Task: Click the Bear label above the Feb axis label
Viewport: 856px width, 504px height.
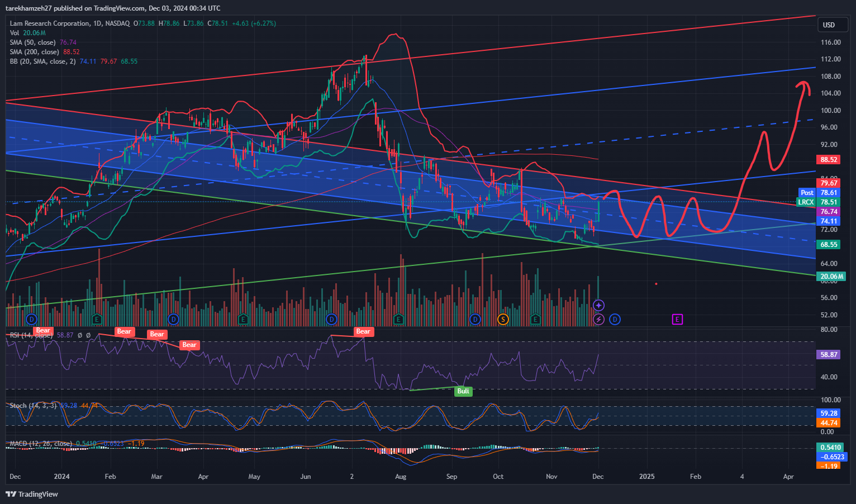Action: tap(124, 331)
